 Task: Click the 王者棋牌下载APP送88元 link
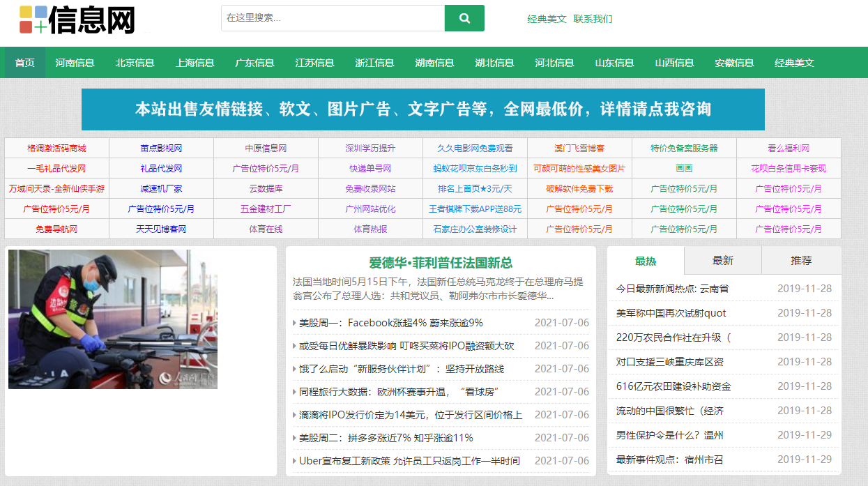click(475, 209)
